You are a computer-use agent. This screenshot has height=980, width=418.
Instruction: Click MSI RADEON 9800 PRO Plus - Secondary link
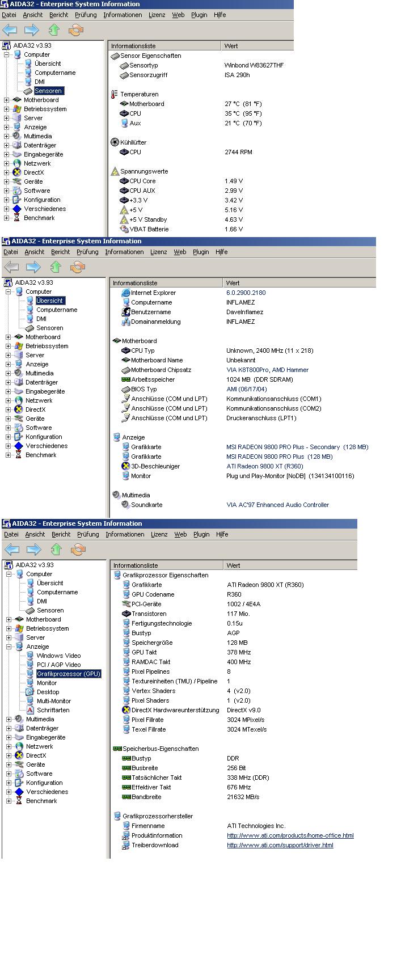[x=297, y=447]
